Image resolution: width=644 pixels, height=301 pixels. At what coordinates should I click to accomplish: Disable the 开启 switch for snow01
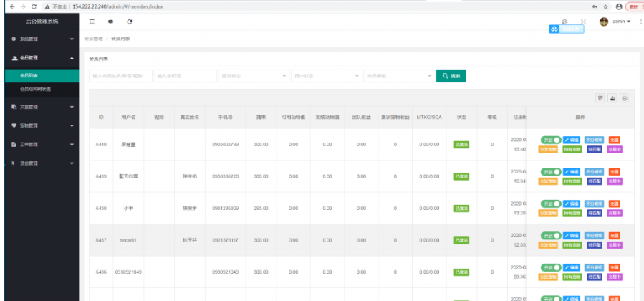click(x=550, y=235)
